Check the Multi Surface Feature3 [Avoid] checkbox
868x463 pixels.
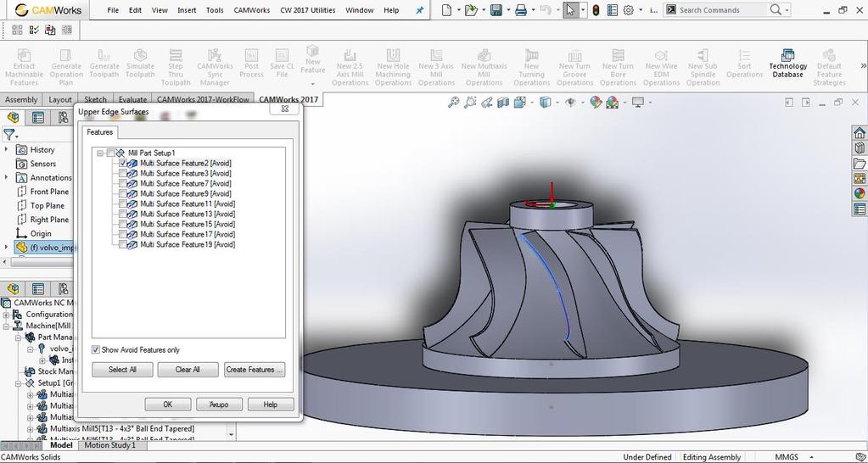pos(123,173)
